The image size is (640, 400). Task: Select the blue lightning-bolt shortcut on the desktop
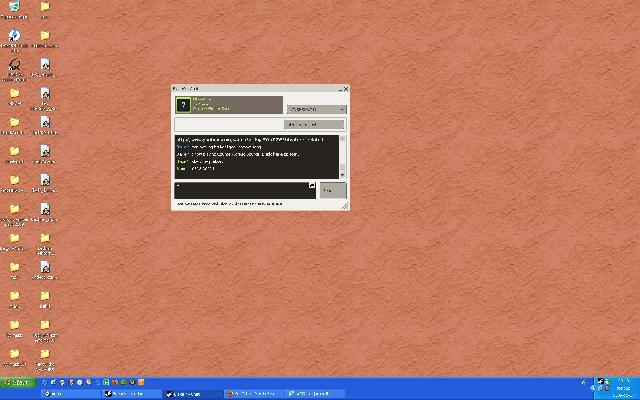tap(14, 35)
